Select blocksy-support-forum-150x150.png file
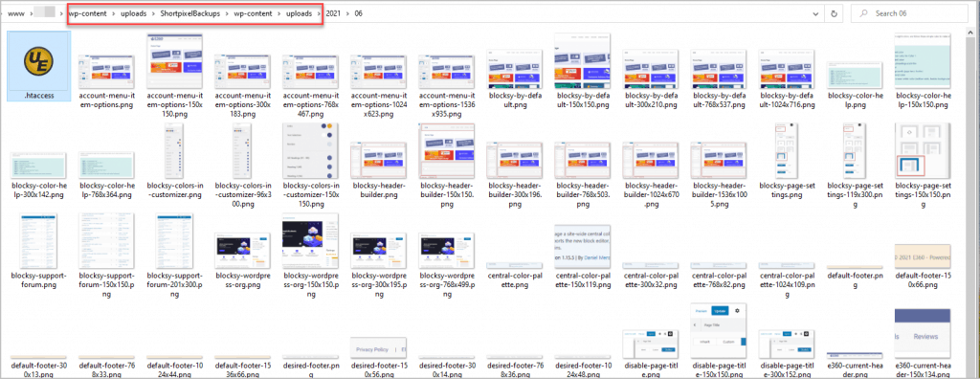 coord(106,241)
